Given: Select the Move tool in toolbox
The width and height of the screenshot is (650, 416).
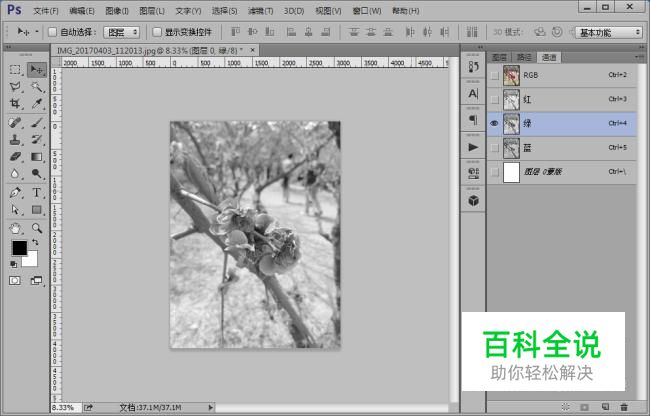Looking at the screenshot, I should point(37,70).
